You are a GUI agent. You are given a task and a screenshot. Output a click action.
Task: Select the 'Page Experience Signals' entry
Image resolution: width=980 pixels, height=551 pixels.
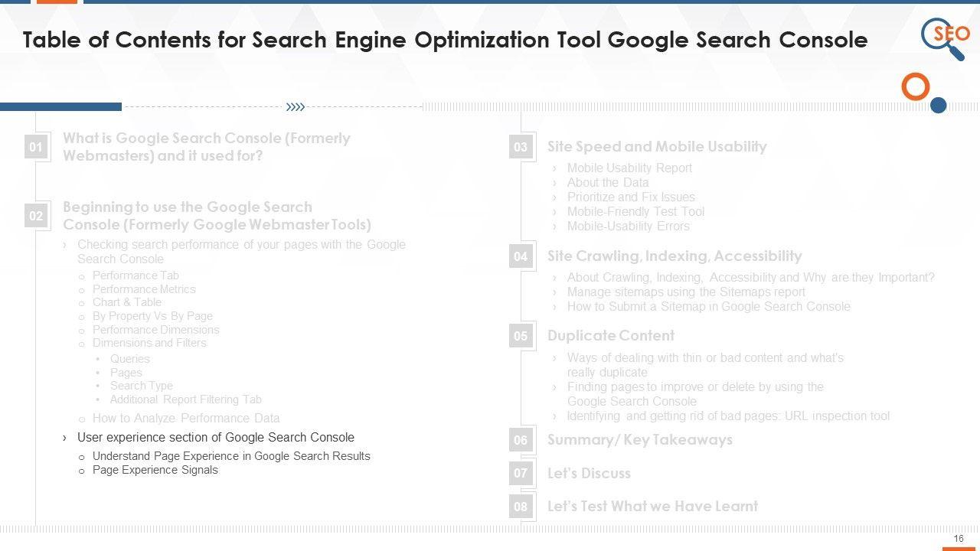click(155, 470)
